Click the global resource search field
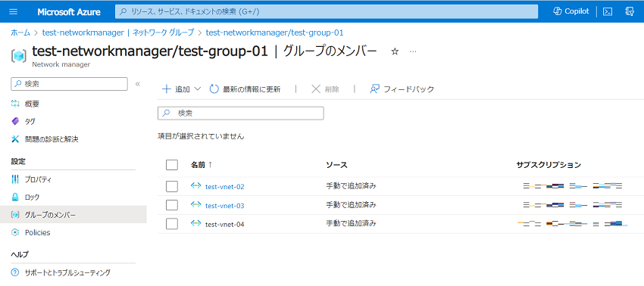 327,11
